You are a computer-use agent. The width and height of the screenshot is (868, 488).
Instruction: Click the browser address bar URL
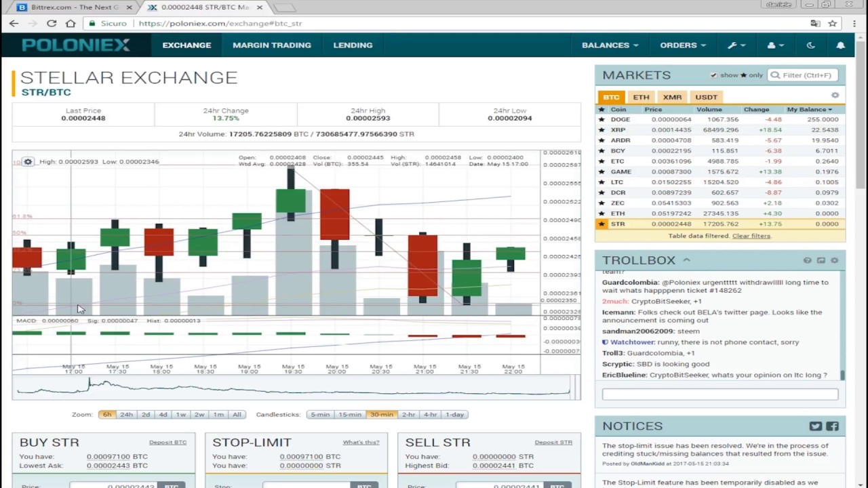click(x=220, y=23)
